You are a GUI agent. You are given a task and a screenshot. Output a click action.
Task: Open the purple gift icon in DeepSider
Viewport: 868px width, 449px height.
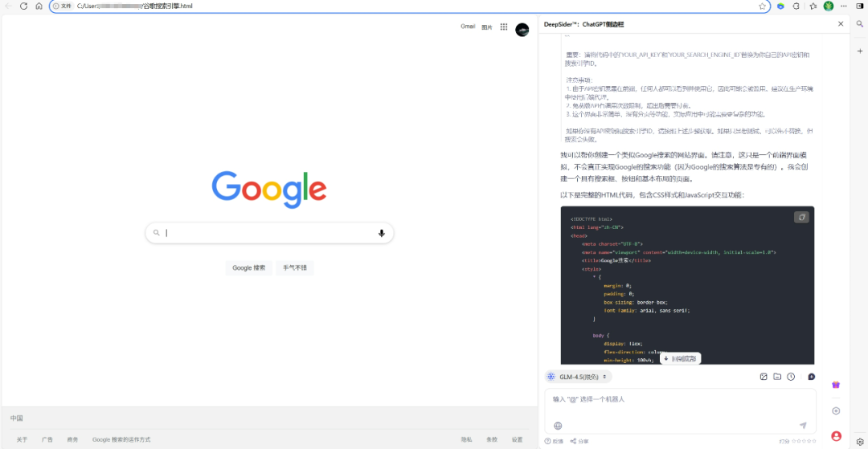tap(836, 386)
